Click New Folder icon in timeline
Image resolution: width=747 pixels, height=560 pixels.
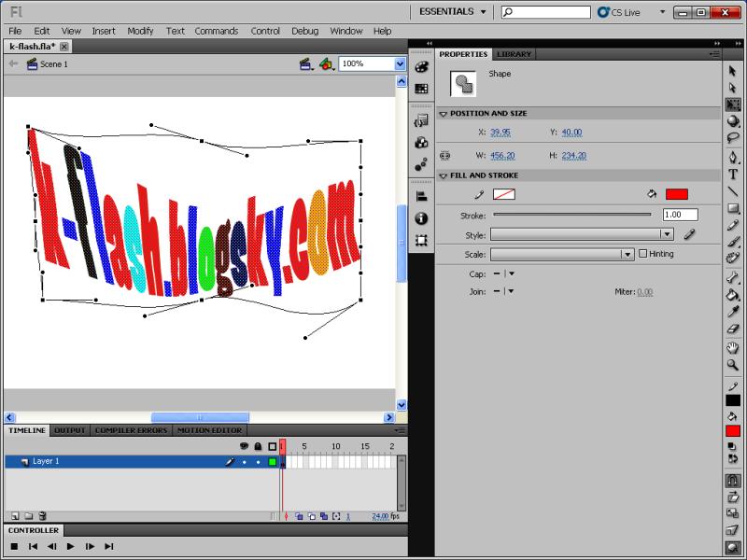click(29, 516)
